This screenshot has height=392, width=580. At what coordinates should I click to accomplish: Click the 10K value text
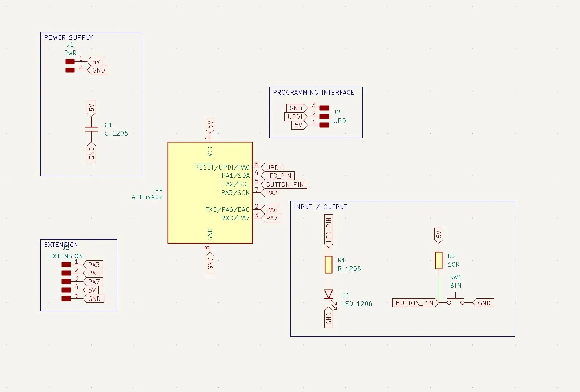(x=454, y=265)
